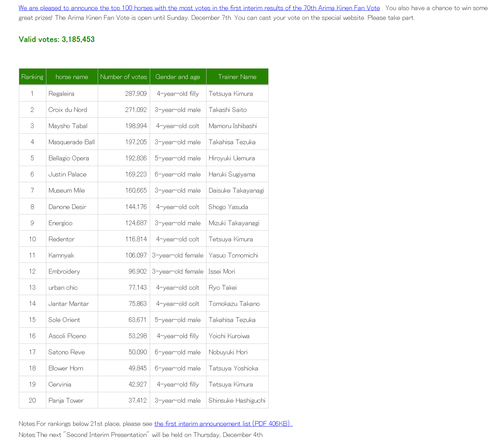The width and height of the screenshot is (504, 443).
Task: Click ranking number 1 cell
Action: pos(32,93)
